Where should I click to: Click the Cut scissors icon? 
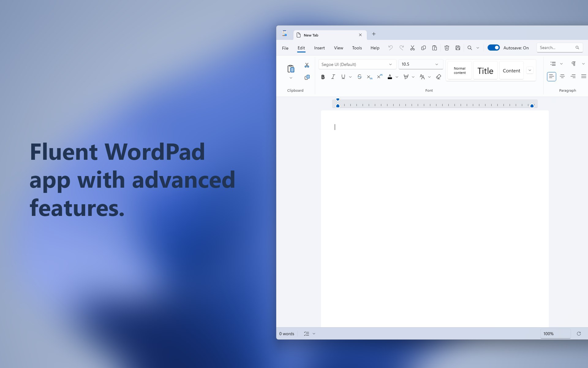(x=413, y=48)
